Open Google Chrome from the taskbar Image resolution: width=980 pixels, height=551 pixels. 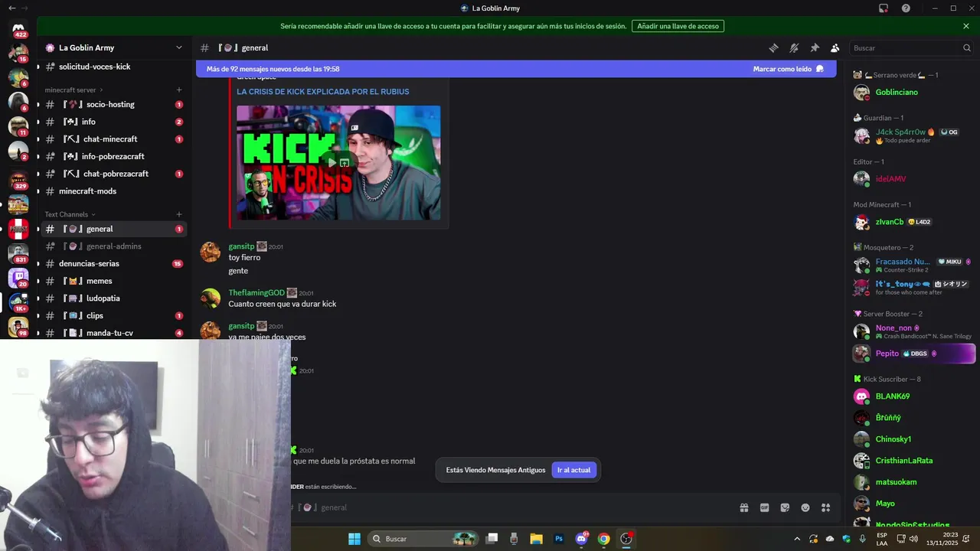pyautogui.click(x=603, y=539)
